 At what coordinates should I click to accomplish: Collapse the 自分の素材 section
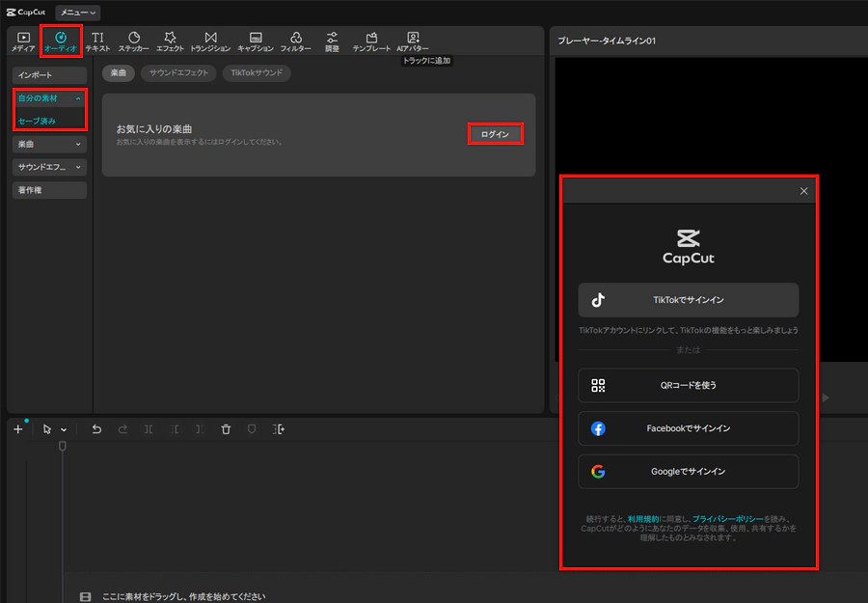(x=78, y=98)
